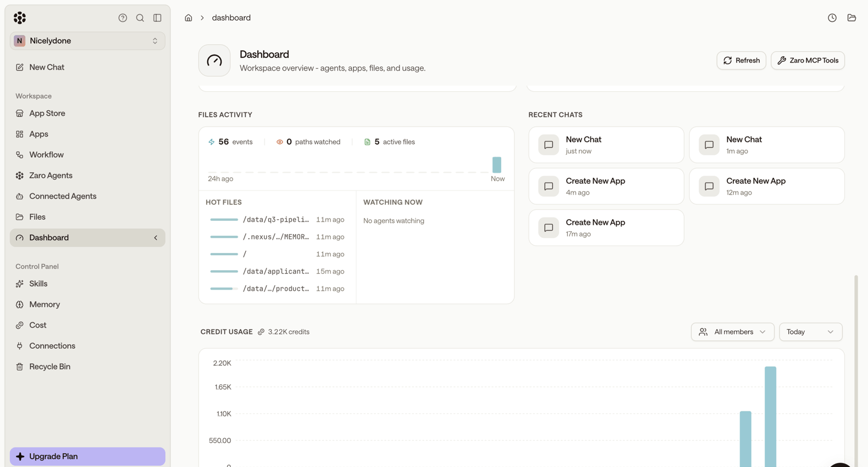Click the App Store shop icon
The height and width of the screenshot is (467, 868).
20,114
